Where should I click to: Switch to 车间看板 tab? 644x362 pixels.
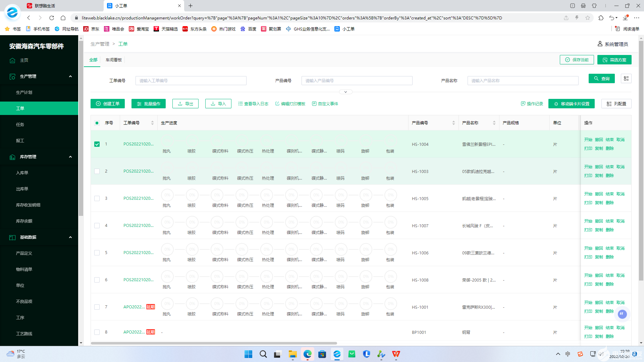(114, 60)
